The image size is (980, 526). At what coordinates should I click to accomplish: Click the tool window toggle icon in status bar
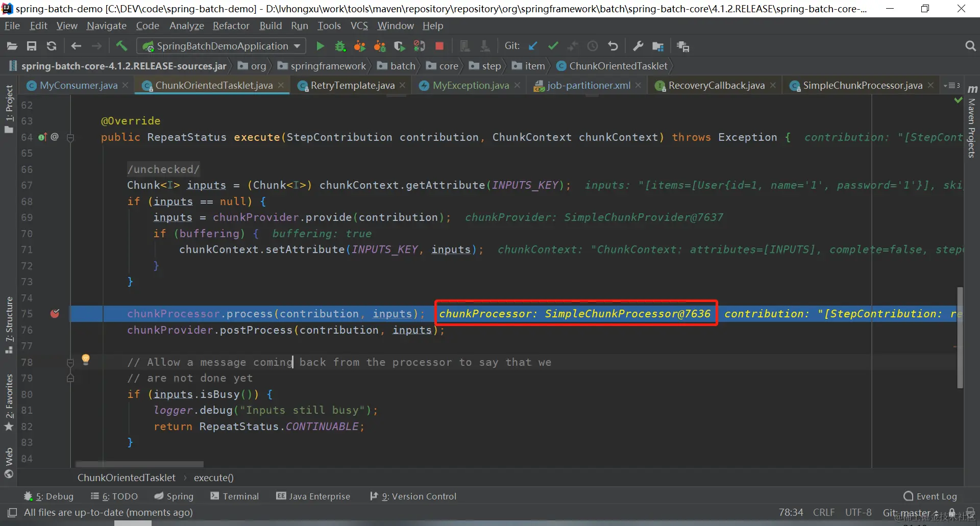[x=12, y=512]
